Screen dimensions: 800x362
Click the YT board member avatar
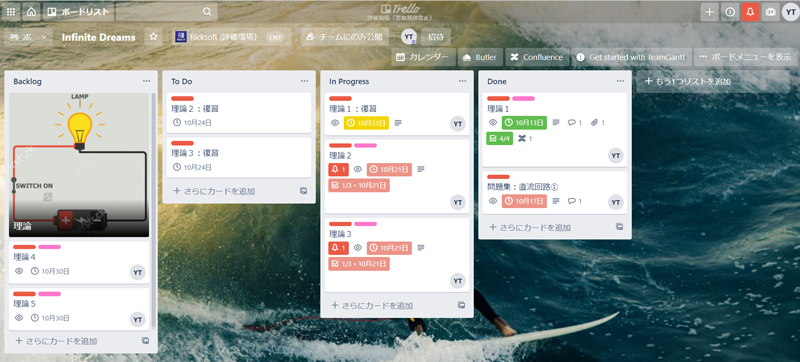(x=409, y=37)
